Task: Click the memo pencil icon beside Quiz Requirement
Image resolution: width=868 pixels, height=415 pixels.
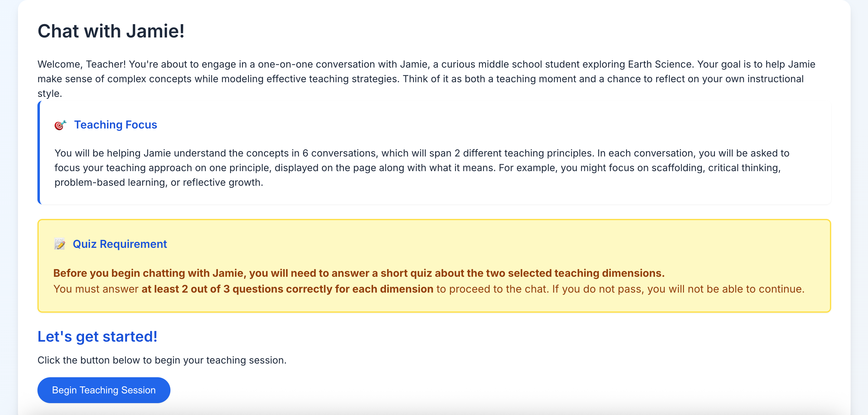Action: pos(60,244)
